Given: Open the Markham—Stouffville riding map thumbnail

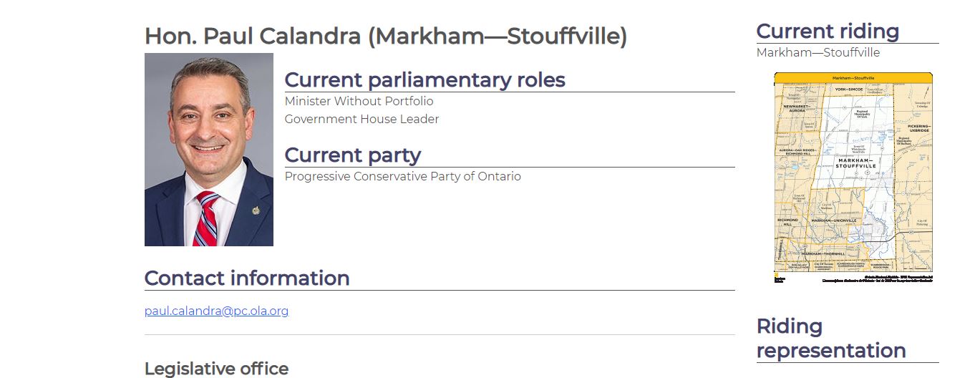Looking at the screenshot, I should (853, 178).
